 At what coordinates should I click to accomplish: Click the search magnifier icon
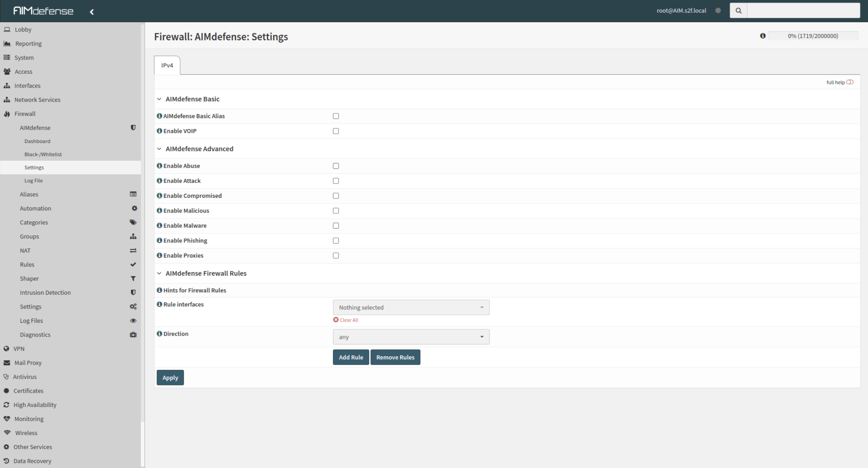point(738,11)
